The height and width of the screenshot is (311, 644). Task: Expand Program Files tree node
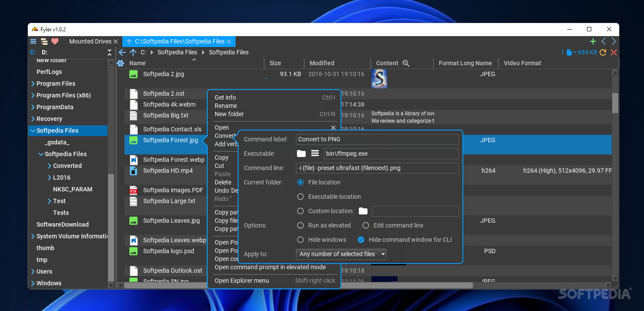pyautogui.click(x=33, y=84)
